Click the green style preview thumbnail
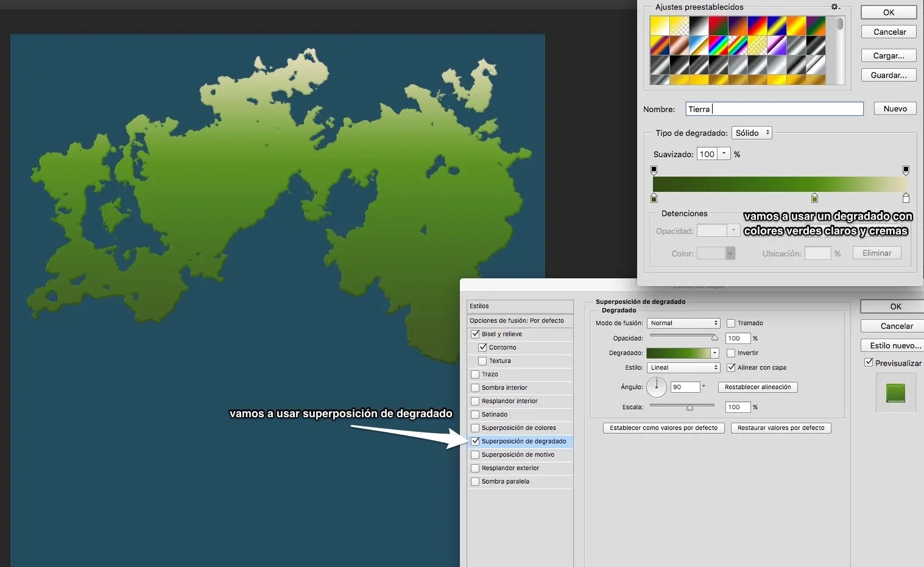924x567 pixels. pyautogui.click(x=895, y=393)
